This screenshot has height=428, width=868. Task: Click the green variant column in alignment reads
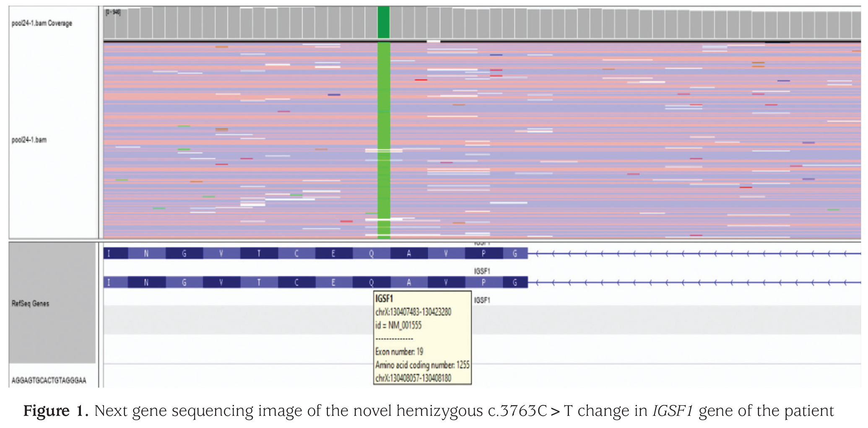point(384,140)
